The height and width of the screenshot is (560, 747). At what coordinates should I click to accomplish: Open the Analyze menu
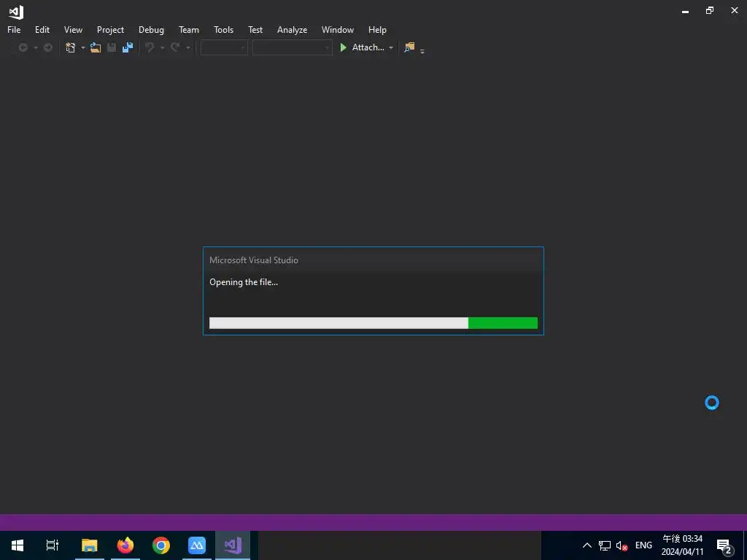[x=292, y=29]
